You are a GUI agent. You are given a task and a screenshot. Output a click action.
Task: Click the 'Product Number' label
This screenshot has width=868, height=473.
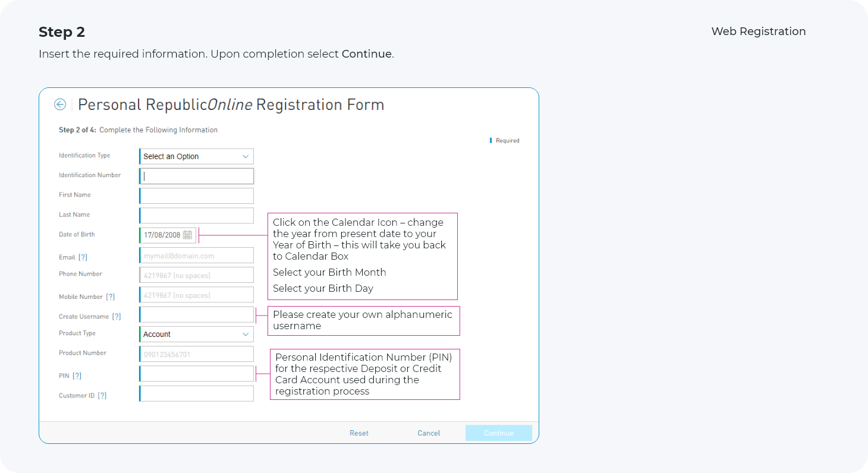point(83,353)
